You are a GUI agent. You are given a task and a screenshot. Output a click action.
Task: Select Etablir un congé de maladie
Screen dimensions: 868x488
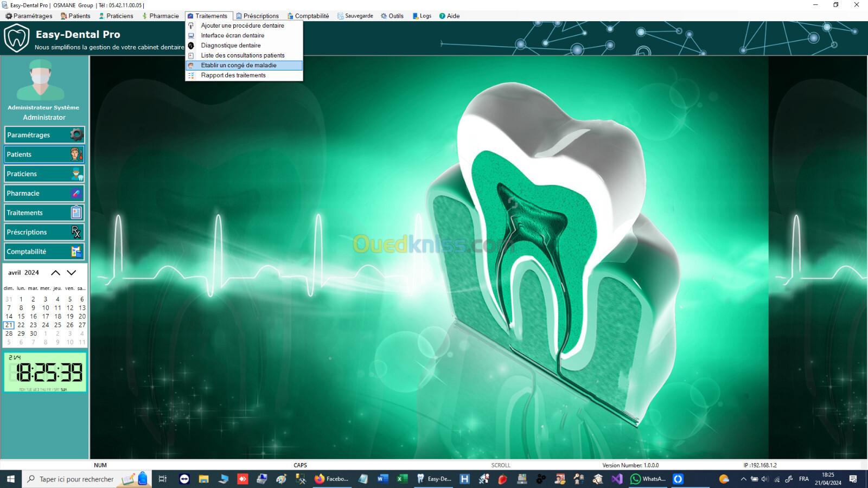(239, 65)
